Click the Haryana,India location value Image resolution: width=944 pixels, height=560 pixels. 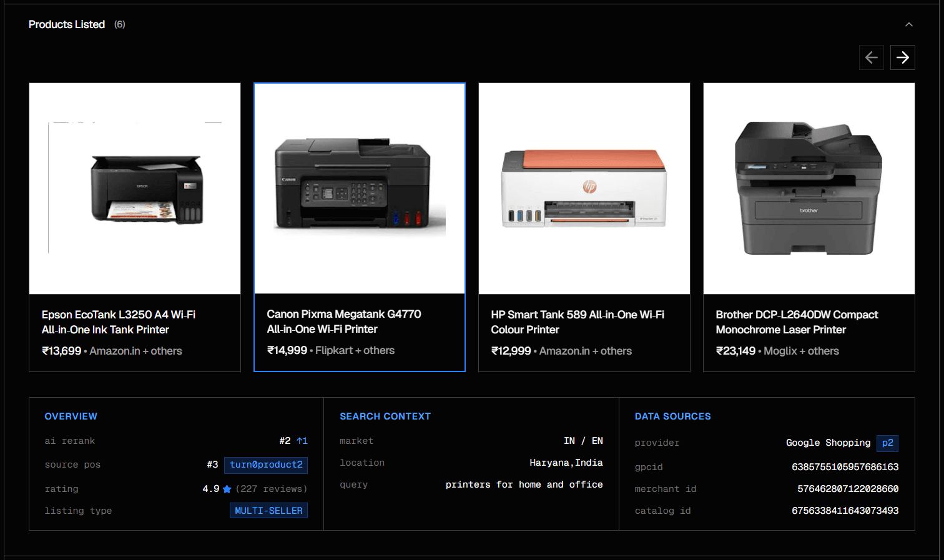pyautogui.click(x=566, y=463)
